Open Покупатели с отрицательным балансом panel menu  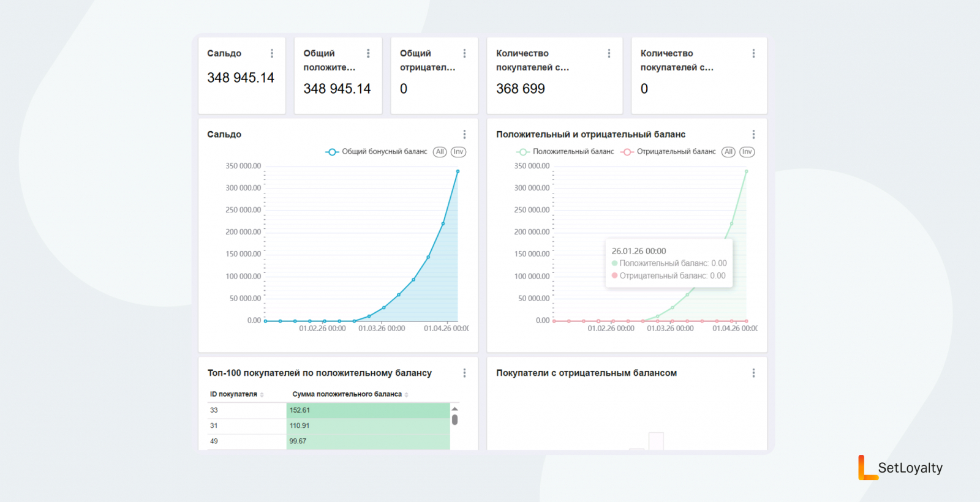tap(753, 373)
